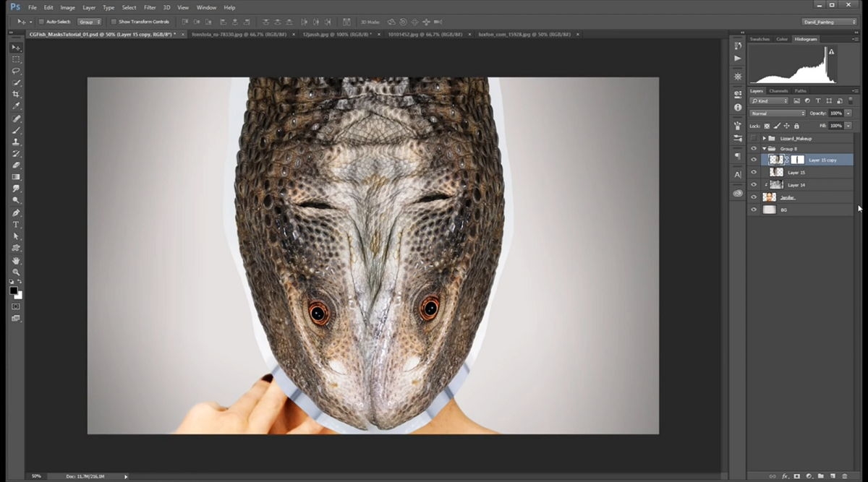Select the Jenifer layer thumbnail

(770, 197)
